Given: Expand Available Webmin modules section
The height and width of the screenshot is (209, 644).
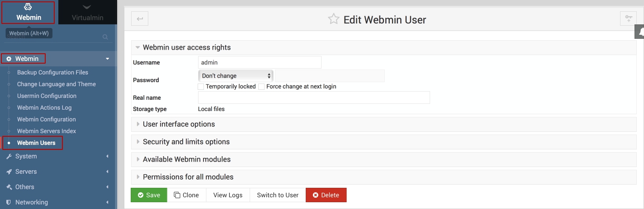Looking at the screenshot, I should click(x=186, y=159).
